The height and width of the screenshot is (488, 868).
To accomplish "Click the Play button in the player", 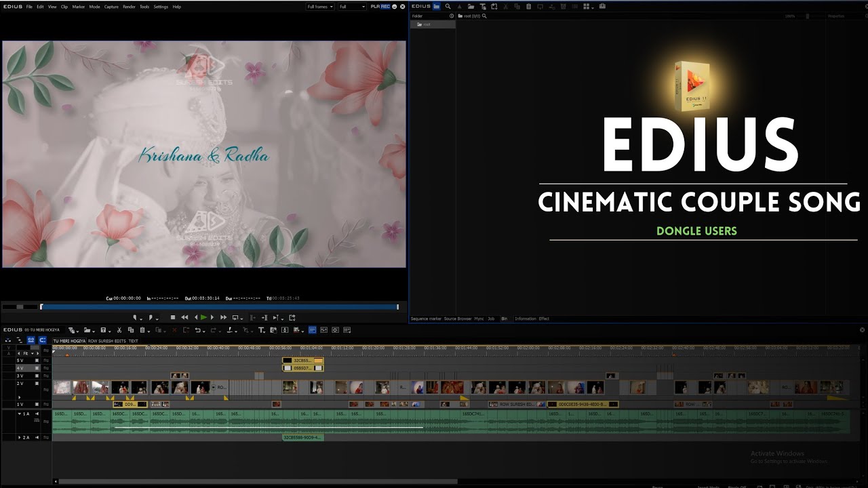I will click(x=203, y=317).
